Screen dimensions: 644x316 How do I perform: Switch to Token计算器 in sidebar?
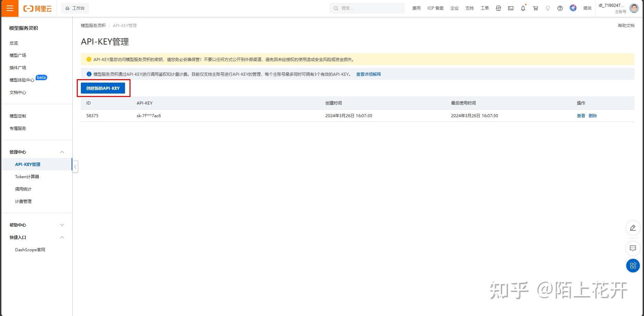[26, 177]
